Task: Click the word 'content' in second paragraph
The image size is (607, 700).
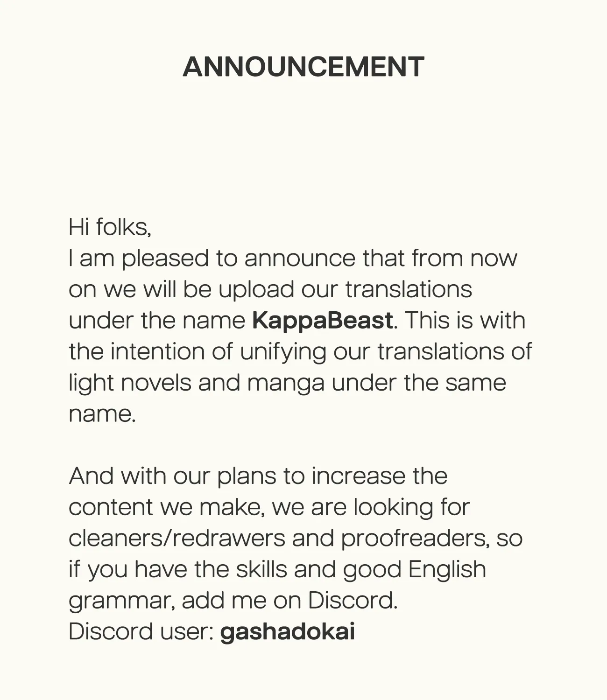Action: click(111, 507)
